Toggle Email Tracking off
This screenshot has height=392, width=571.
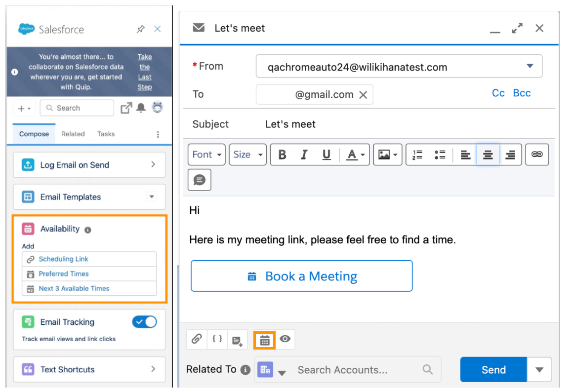click(145, 322)
